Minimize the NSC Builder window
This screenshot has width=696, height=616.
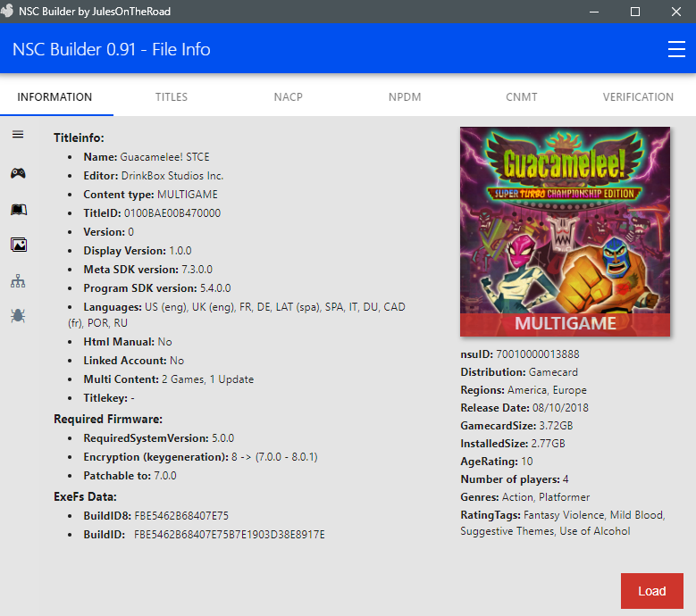[x=594, y=12]
